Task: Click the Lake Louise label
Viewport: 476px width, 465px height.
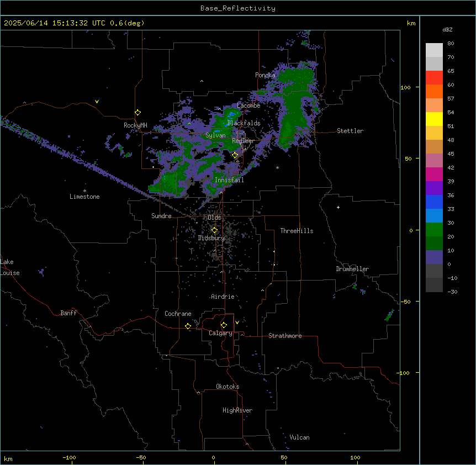Action: [x=10, y=267]
